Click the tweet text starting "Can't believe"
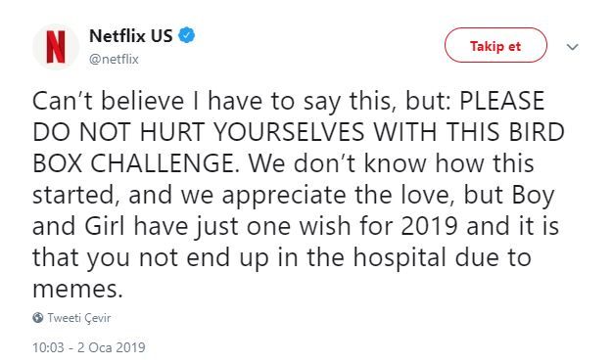This screenshot has width=612, height=364. [x=299, y=195]
